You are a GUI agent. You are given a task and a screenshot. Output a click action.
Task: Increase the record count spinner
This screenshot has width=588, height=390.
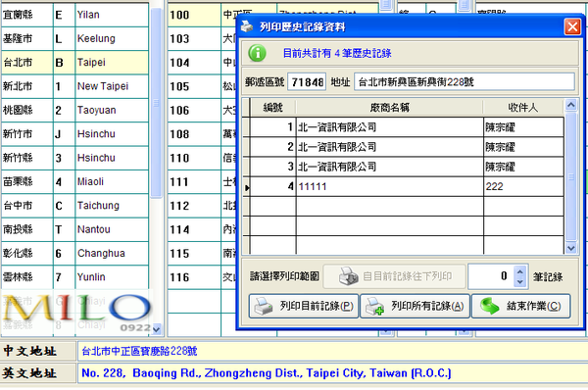click(x=519, y=271)
